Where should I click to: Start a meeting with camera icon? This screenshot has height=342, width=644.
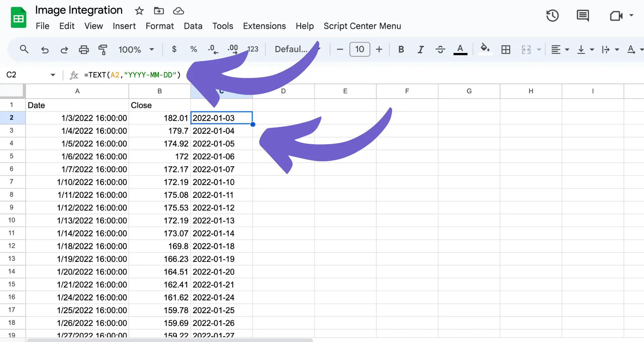point(616,16)
